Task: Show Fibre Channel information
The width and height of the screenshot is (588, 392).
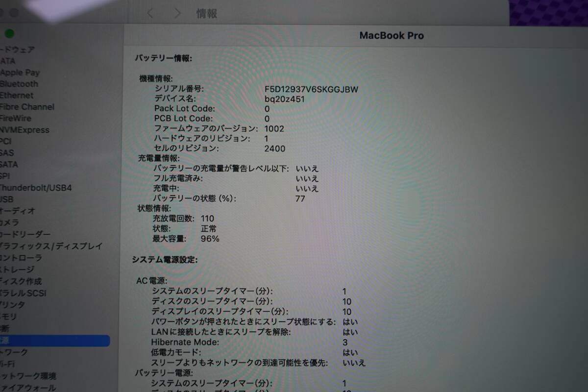Action: coord(27,107)
